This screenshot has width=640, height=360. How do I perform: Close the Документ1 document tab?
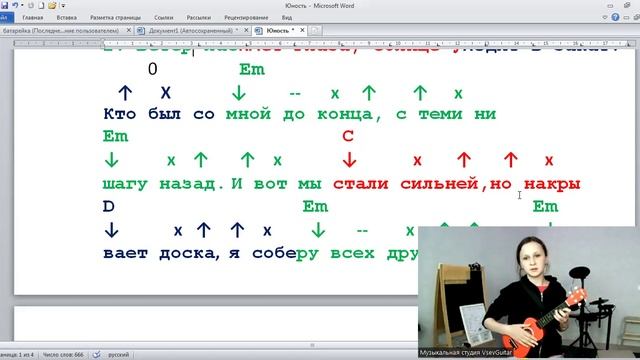(246, 30)
